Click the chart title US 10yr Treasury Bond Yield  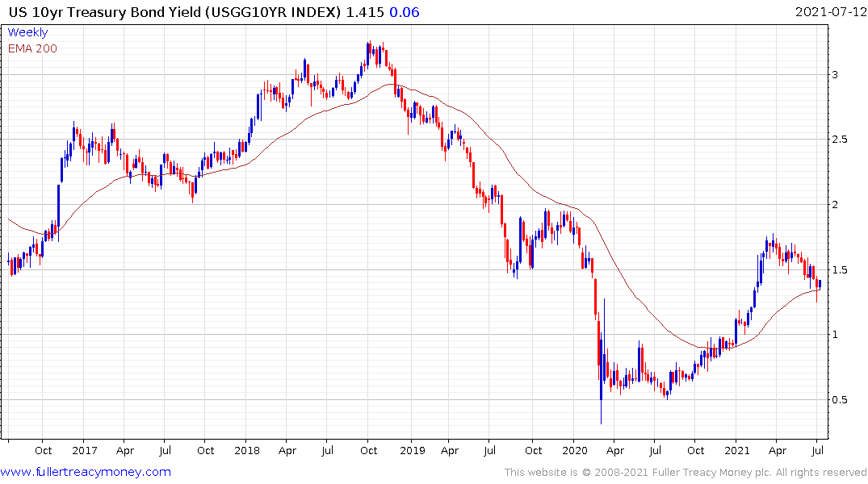coord(105,12)
